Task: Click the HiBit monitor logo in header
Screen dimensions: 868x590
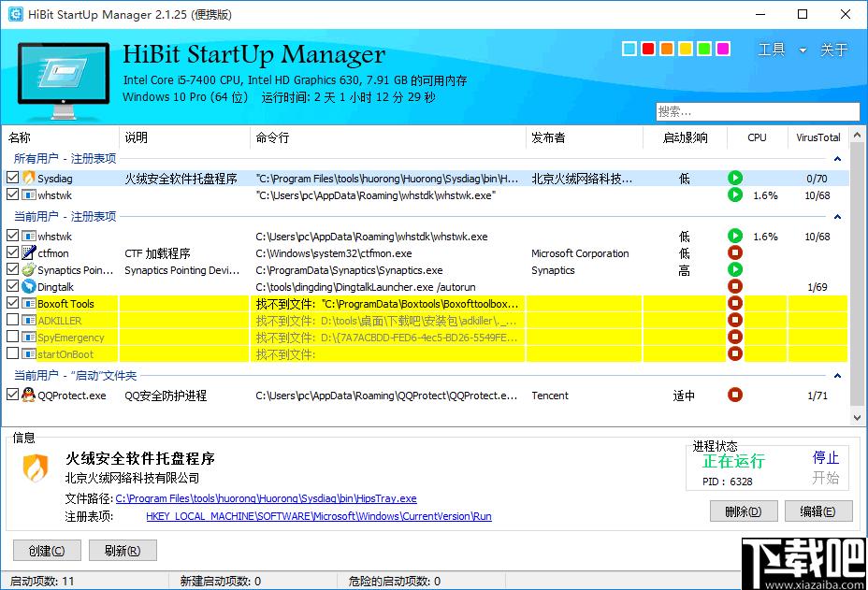Action: pyautogui.click(x=63, y=79)
